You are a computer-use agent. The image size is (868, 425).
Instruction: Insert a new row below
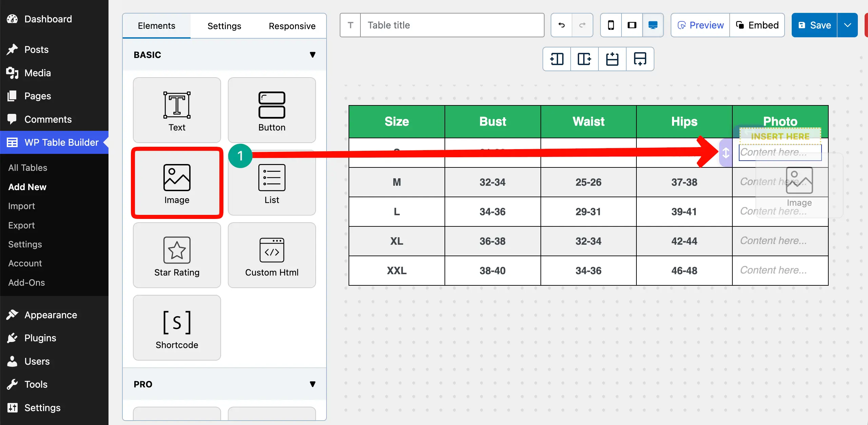click(640, 59)
